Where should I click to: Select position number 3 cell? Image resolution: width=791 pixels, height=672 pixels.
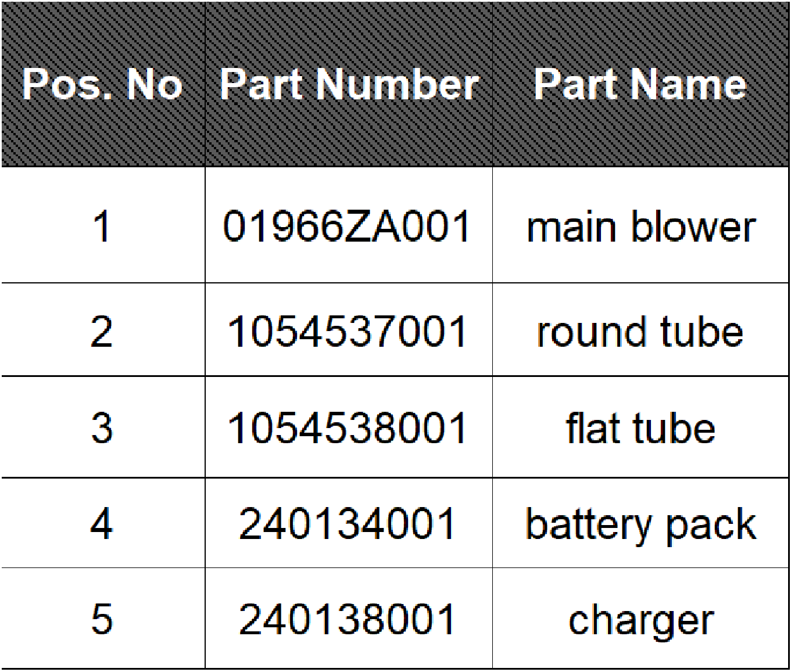(103, 427)
